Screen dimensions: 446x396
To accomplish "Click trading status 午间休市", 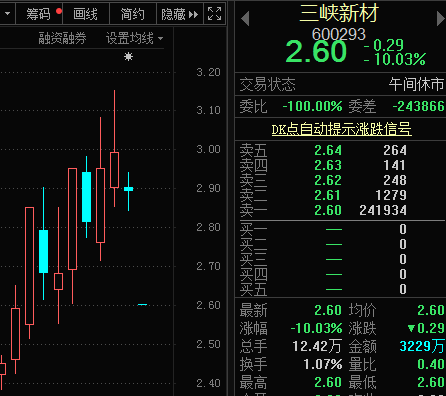I will (416, 84).
